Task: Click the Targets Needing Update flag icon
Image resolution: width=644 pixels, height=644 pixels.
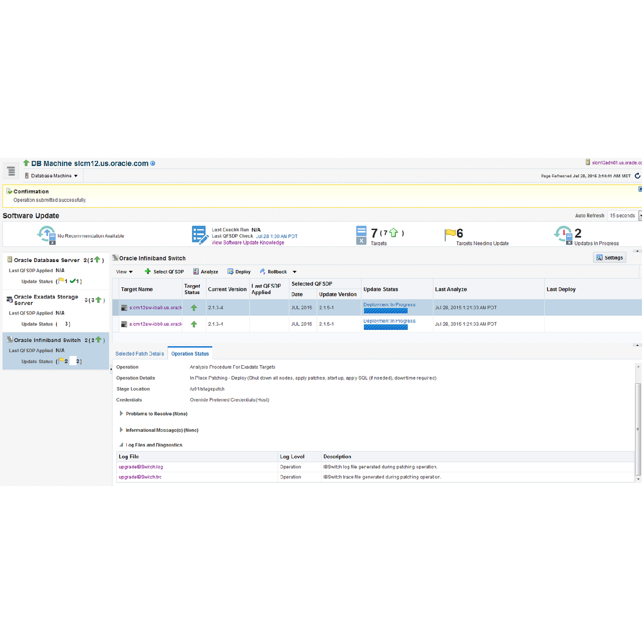Action: pyautogui.click(x=450, y=234)
